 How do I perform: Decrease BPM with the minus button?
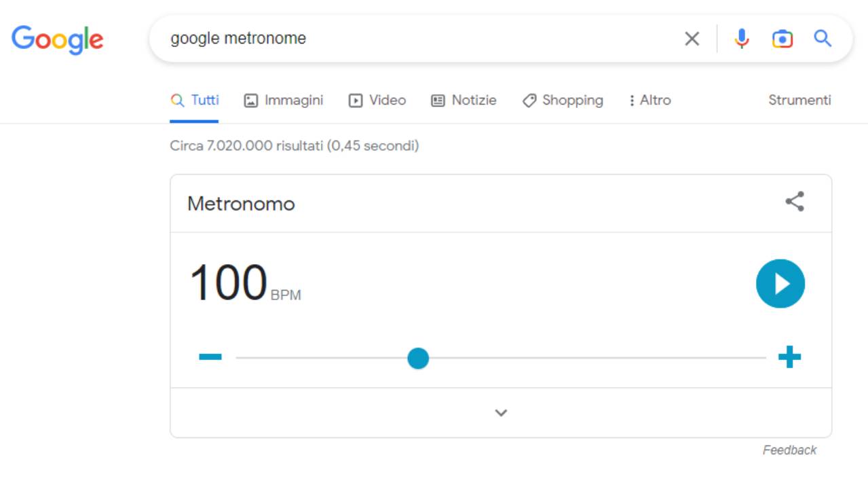(x=210, y=357)
